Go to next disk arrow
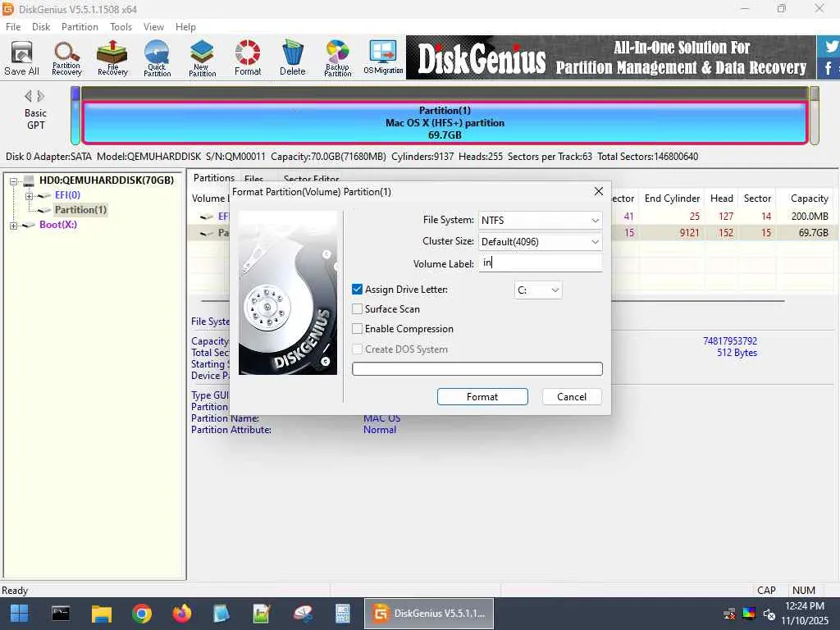This screenshot has height=630, width=840. click(x=41, y=97)
